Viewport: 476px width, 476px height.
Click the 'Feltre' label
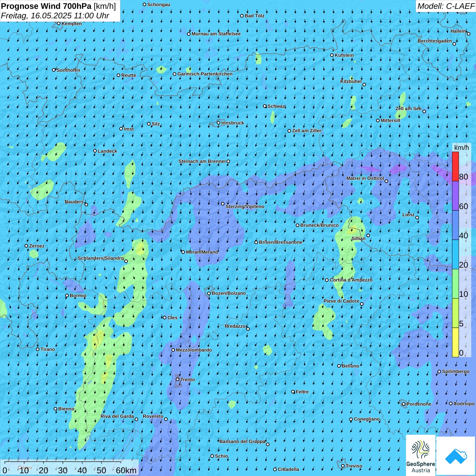pos(302,392)
